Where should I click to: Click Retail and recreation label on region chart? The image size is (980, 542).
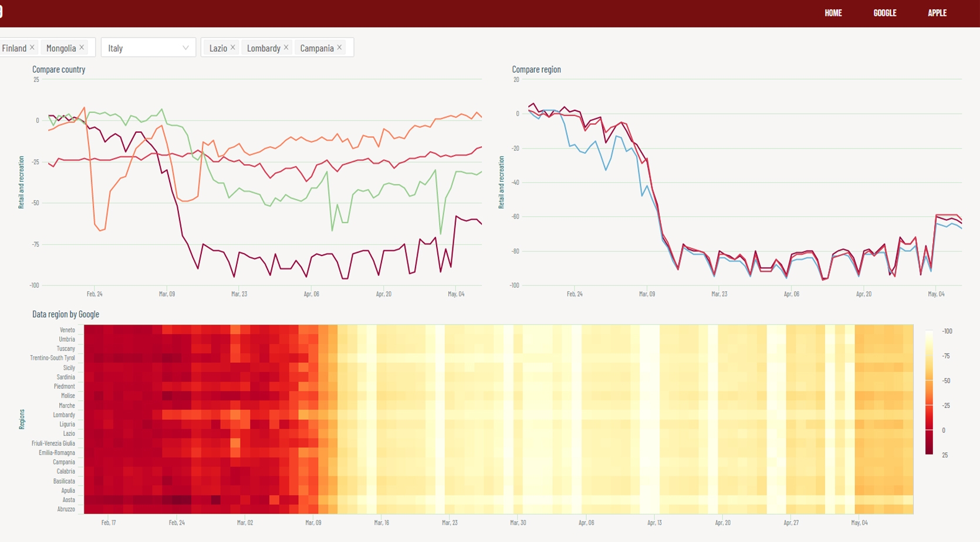pyautogui.click(x=502, y=182)
